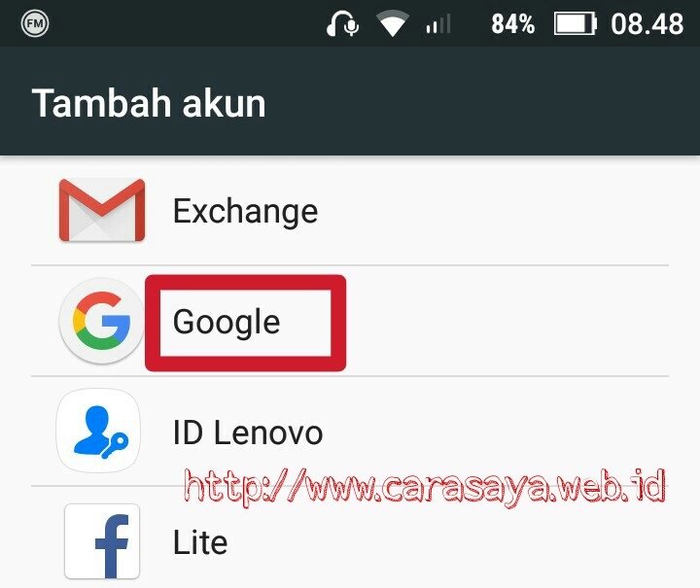Tap the Tambah akun title header
Image resolution: width=700 pixels, height=588 pixels.
click(x=149, y=103)
